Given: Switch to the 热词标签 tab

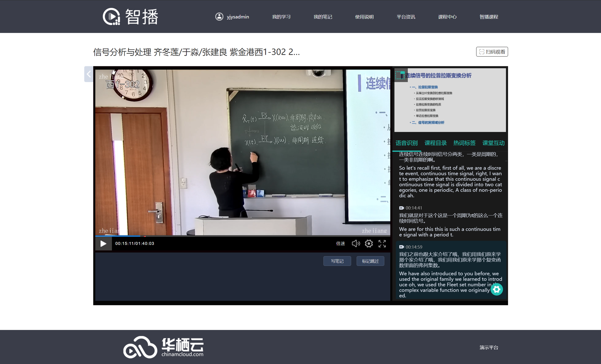Looking at the screenshot, I should (464, 143).
